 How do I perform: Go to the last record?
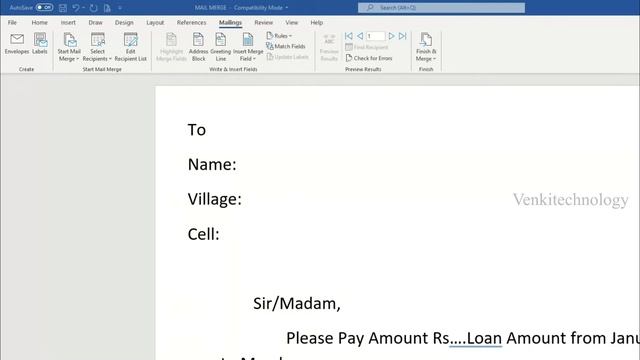coord(402,36)
